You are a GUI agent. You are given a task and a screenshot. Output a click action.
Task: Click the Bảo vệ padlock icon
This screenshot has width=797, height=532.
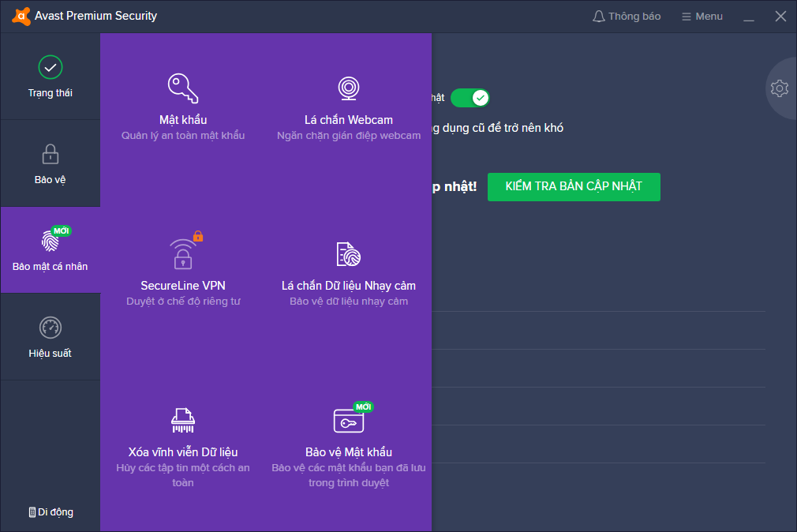tap(51, 154)
